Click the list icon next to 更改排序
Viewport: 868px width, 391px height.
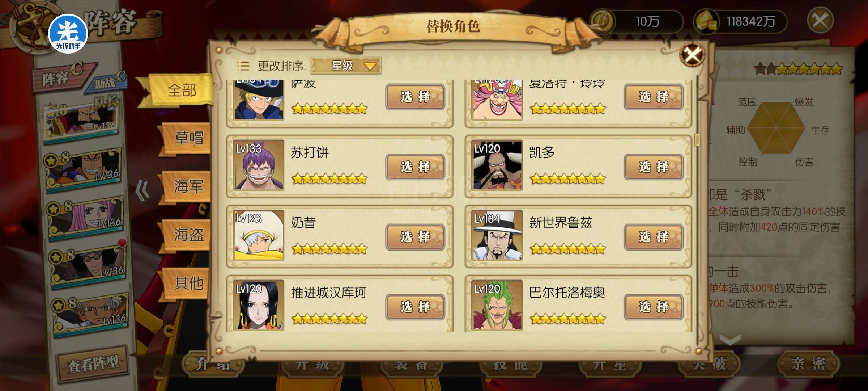pos(243,66)
